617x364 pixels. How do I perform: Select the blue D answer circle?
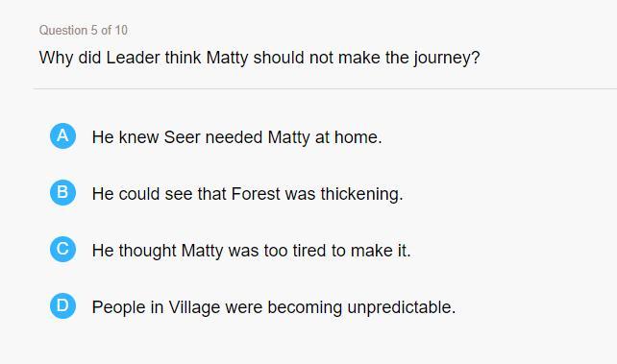[63, 305]
